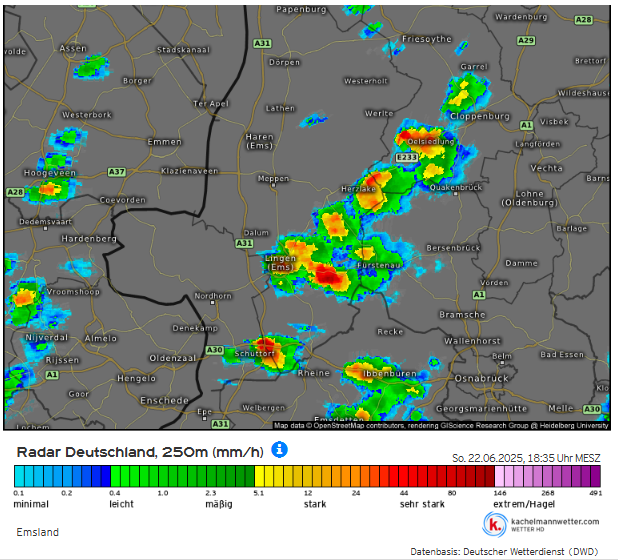
Task: Select the yellow 5.1 mm/h legend swatch
Action: [260, 476]
